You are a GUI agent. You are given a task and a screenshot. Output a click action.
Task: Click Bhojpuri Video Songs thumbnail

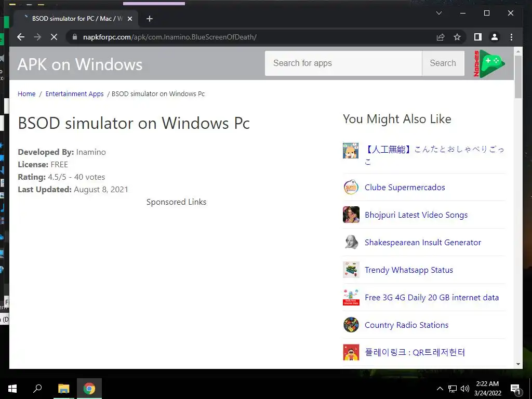coord(351,215)
